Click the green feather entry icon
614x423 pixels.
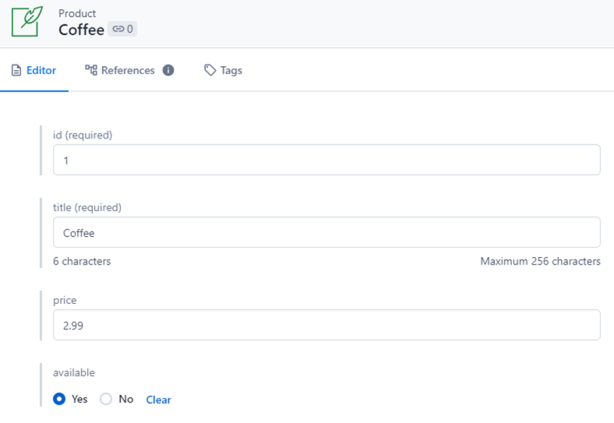pos(27,21)
